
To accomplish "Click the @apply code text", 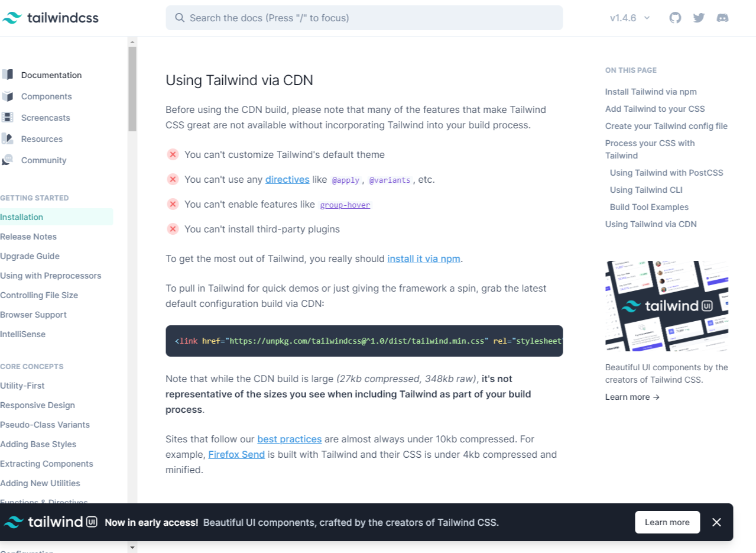I will 345,180.
